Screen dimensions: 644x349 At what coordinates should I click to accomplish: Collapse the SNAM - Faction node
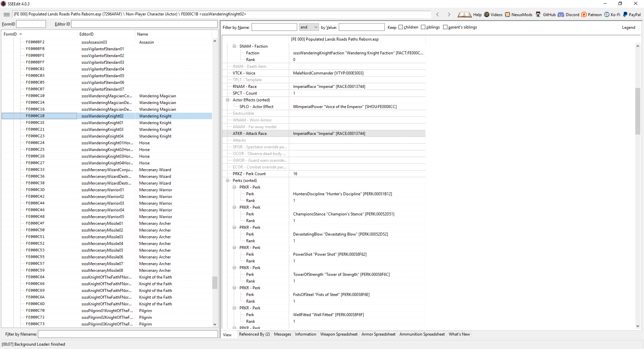[x=234, y=46]
